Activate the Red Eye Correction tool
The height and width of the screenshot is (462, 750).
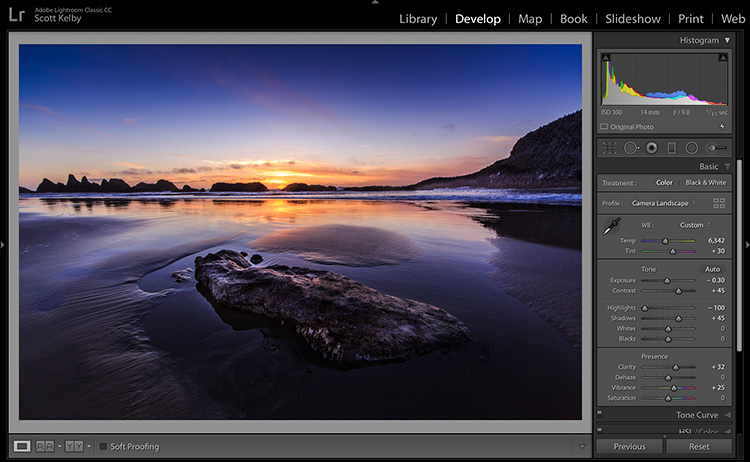coord(651,147)
